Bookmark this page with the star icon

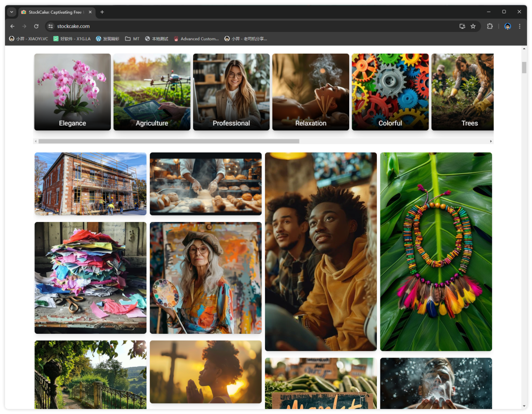coord(473,26)
